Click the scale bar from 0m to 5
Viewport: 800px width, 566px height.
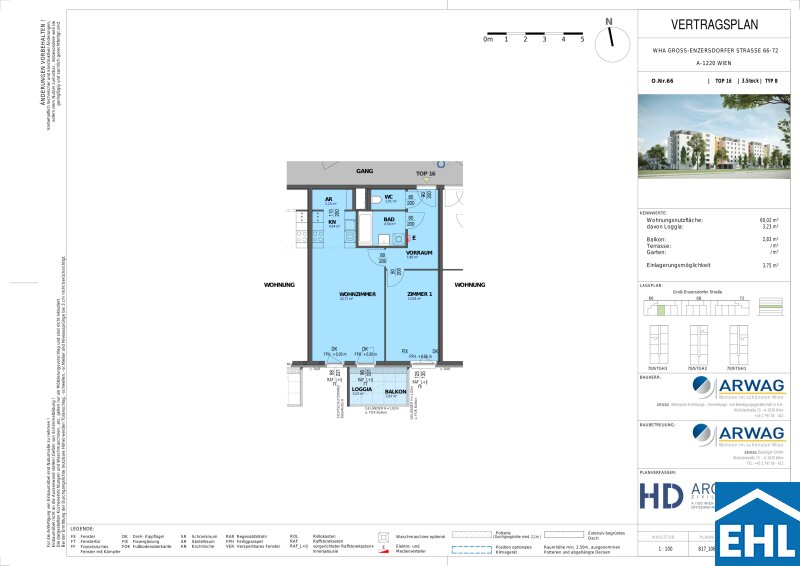coord(535,37)
